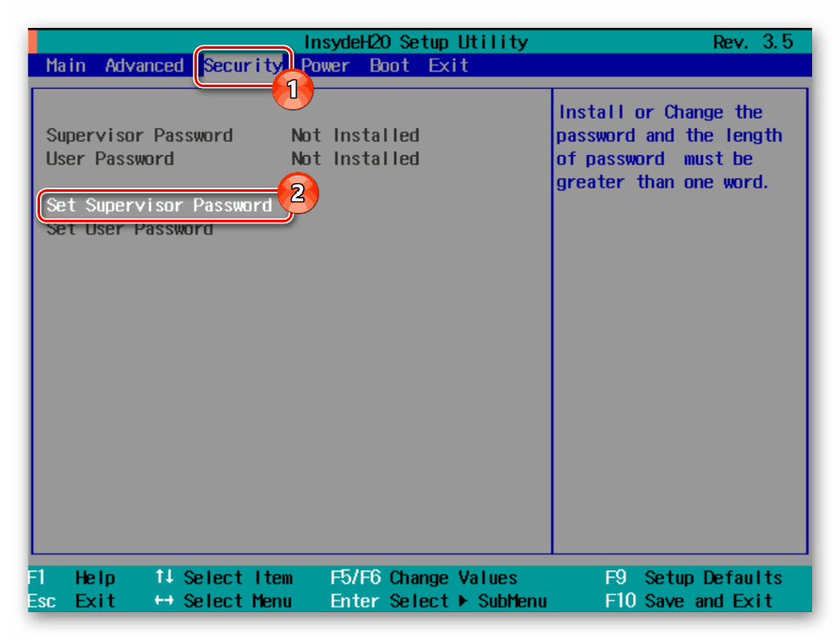Select the Security menu tab
Image resolution: width=840 pixels, height=640 pixels.
241,65
